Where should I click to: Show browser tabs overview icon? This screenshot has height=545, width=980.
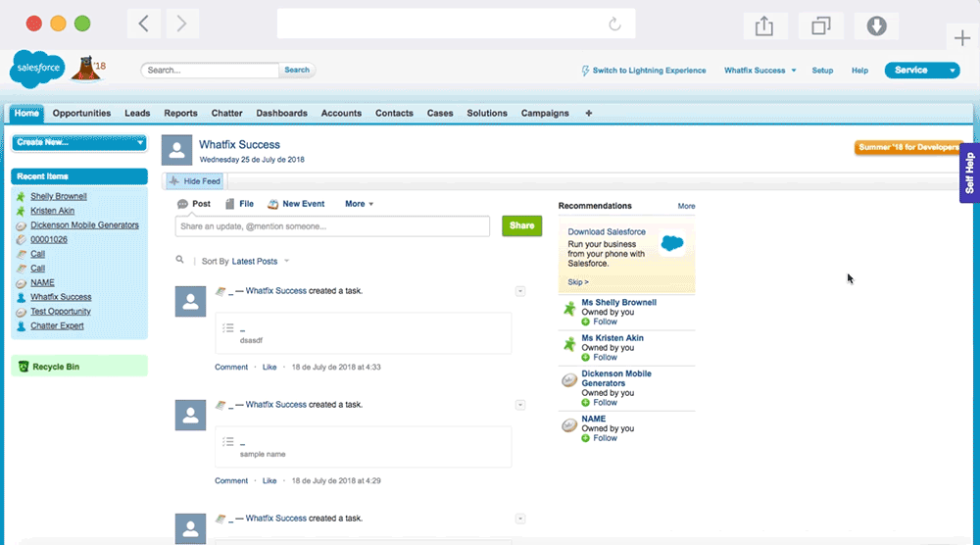coord(820,25)
